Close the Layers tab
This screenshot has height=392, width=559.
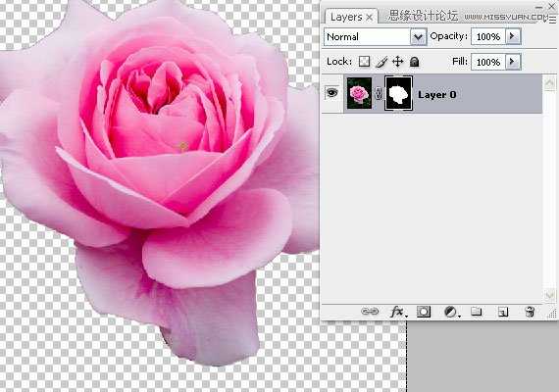370,17
